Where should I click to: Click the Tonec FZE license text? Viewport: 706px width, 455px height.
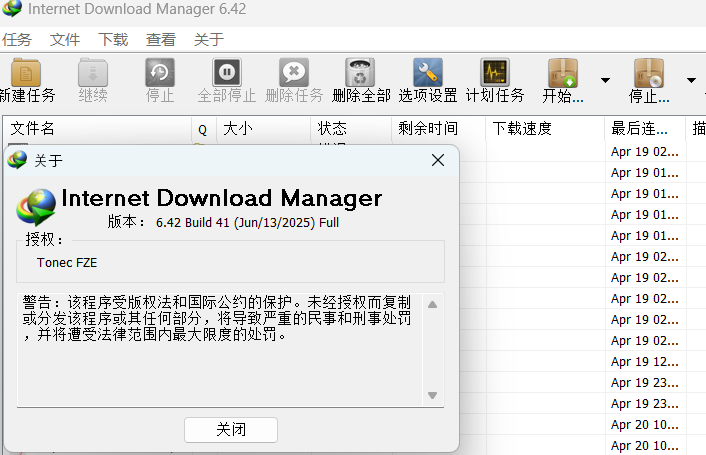pyautogui.click(x=67, y=262)
